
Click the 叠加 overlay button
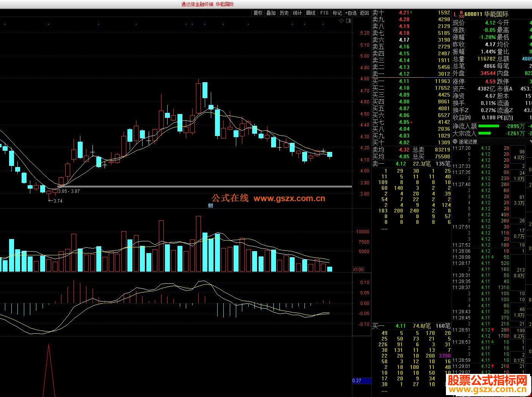(271, 13)
